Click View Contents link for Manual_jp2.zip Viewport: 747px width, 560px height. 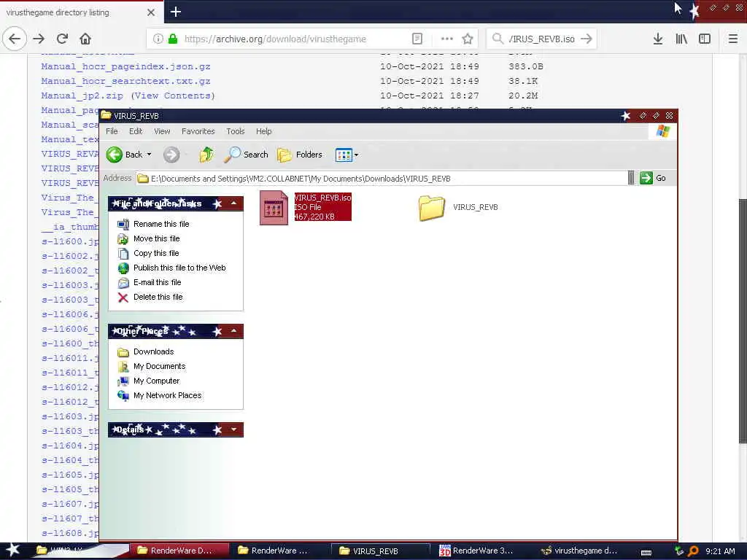click(173, 96)
